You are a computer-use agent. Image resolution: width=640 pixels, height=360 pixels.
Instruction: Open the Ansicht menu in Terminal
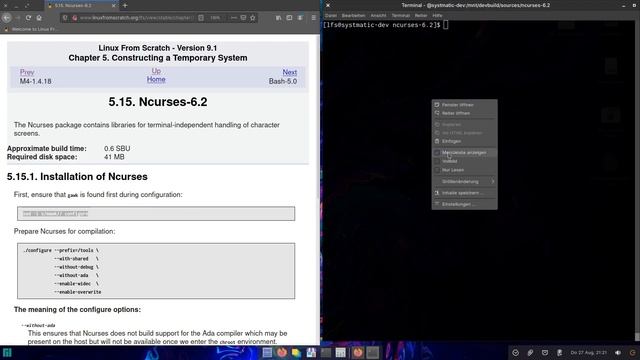click(x=378, y=16)
